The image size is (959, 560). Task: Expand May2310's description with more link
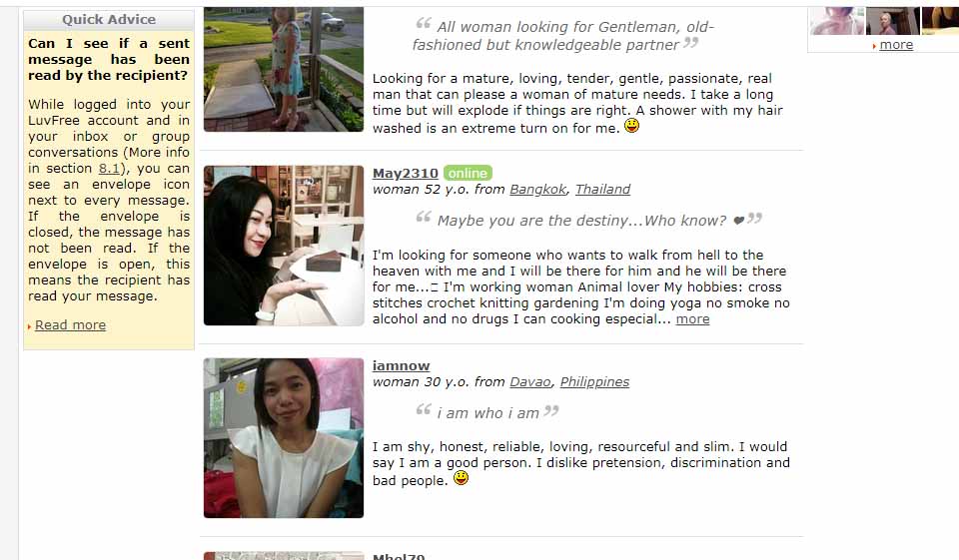click(692, 319)
